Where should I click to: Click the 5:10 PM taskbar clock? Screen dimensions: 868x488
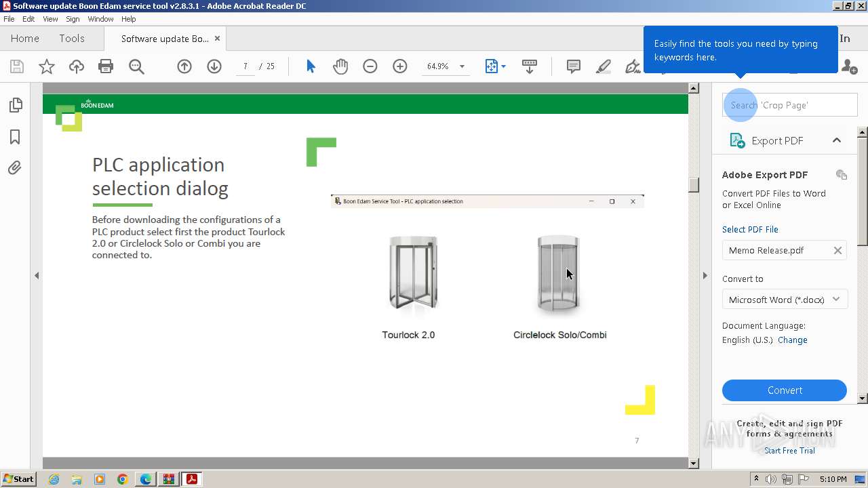(833, 479)
